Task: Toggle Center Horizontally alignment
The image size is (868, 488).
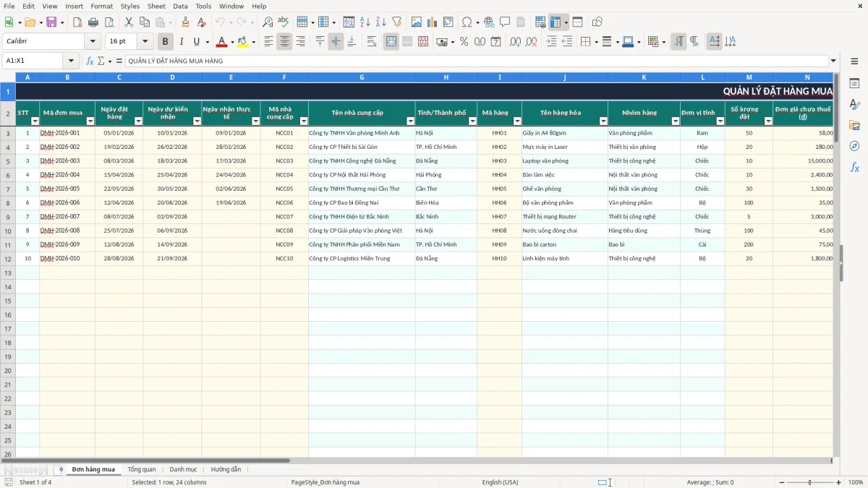Action: (284, 42)
